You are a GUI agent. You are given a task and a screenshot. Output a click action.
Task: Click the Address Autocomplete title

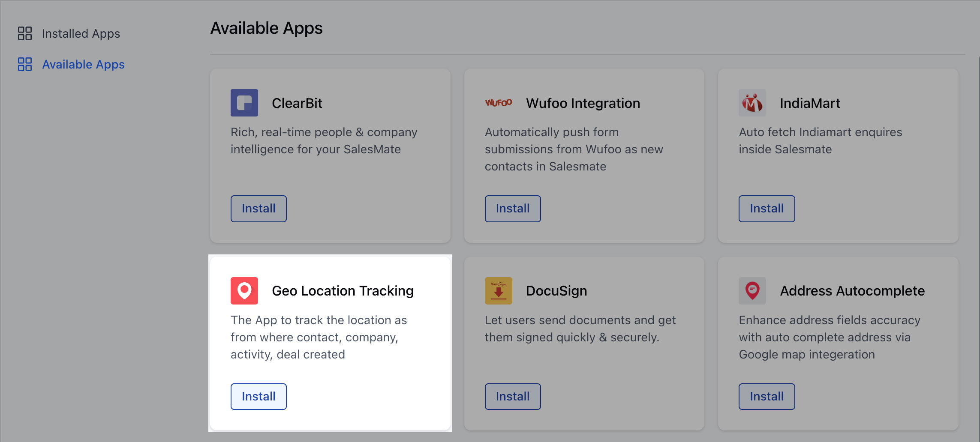pos(852,291)
